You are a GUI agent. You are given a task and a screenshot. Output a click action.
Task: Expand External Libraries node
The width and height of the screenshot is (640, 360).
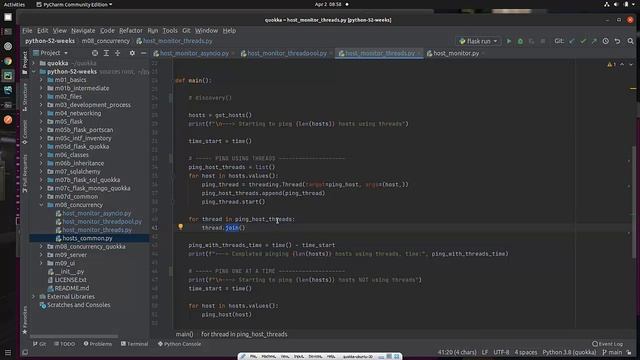(34, 297)
